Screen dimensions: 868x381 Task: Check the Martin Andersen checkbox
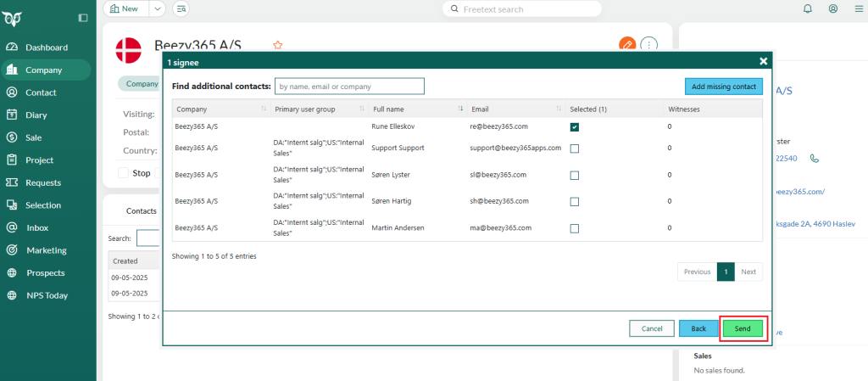(x=575, y=228)
